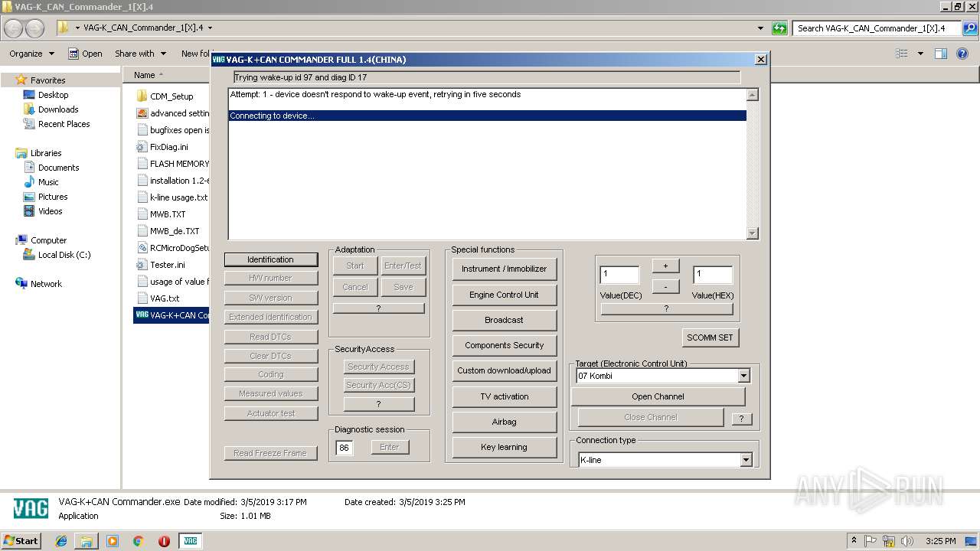Click Engine Control Unit button

click(x=504, y=295)
